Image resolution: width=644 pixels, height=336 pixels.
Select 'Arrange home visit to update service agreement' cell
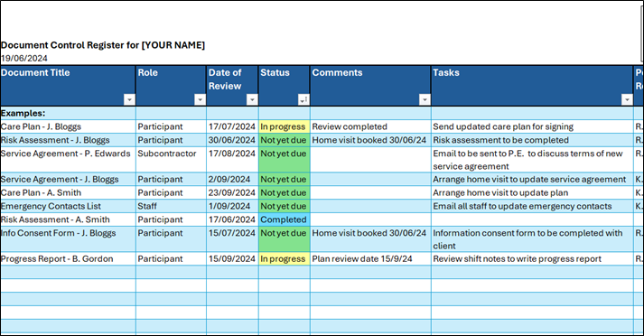point(532,180)
